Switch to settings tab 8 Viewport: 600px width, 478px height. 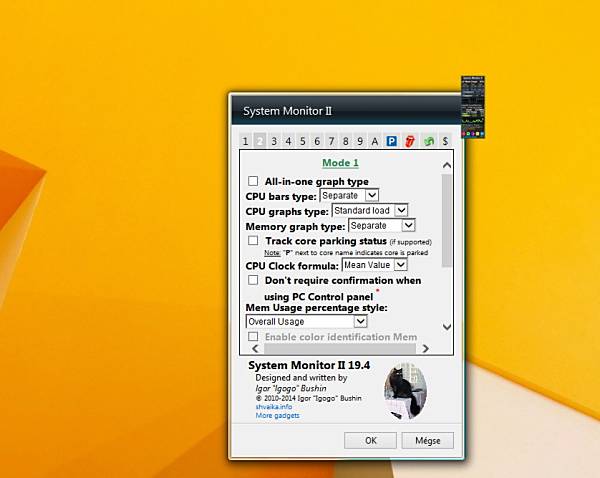click(346, 141)
